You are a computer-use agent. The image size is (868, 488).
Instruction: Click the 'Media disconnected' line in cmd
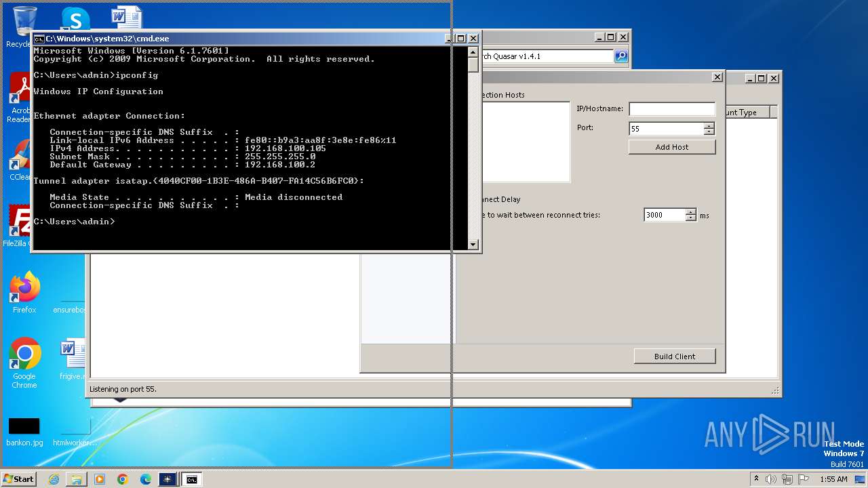[196, 197]
